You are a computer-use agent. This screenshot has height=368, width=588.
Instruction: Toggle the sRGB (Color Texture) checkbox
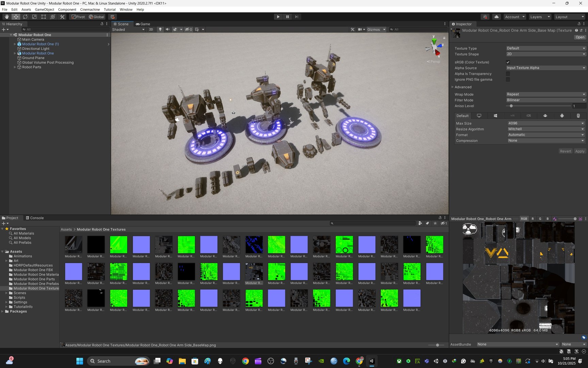[x=508, y=62]
